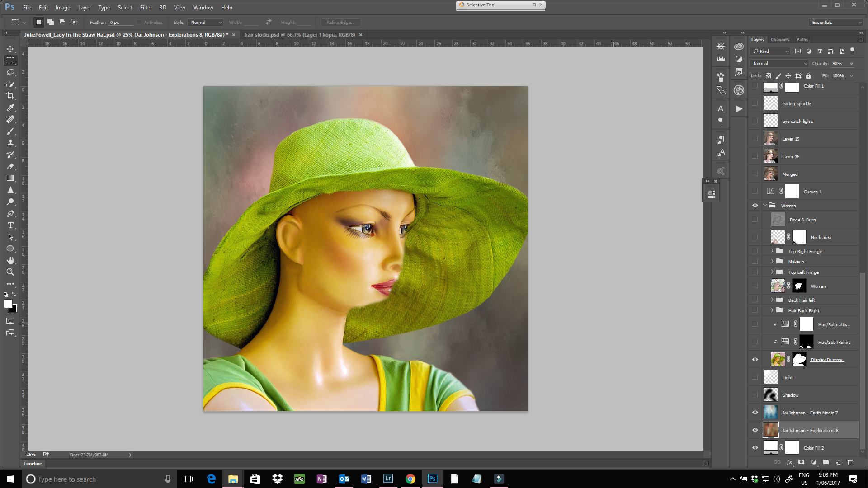Click the delete layer trash icon
868x488 pixels.
pyautogui.click(x=850, y=462)
